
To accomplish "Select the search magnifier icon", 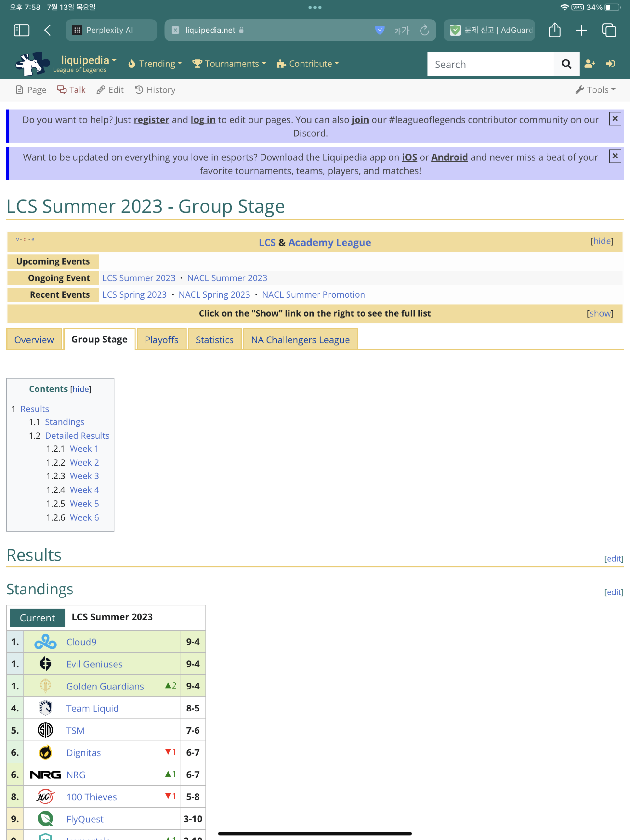I will pos(566,64).
